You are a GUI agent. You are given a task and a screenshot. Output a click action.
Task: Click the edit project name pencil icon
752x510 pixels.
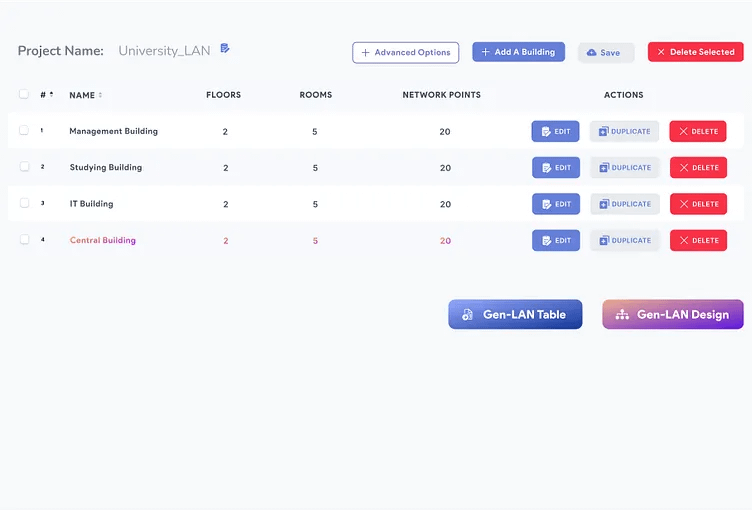[x=225, y=49]
